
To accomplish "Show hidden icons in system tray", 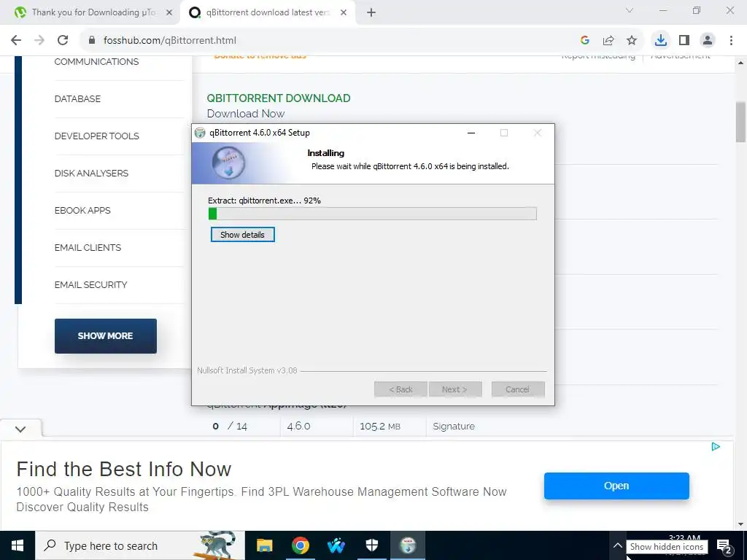I will (617, 545).
